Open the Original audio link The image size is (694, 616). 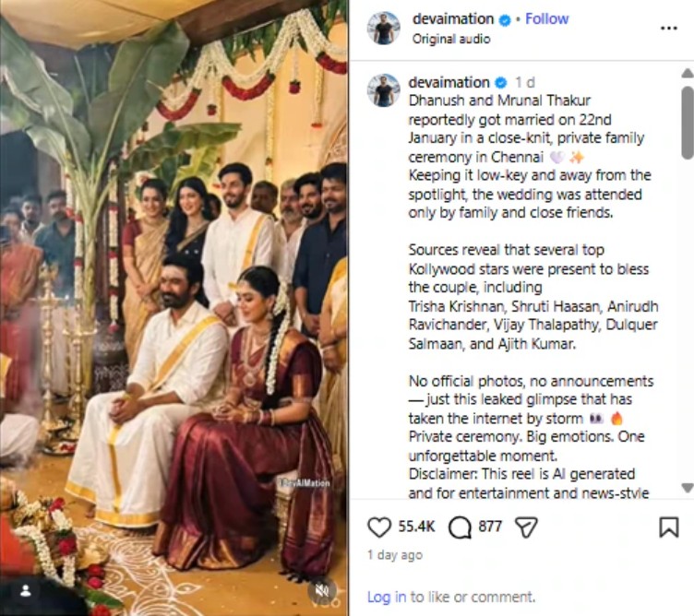(x=450, y=39)
